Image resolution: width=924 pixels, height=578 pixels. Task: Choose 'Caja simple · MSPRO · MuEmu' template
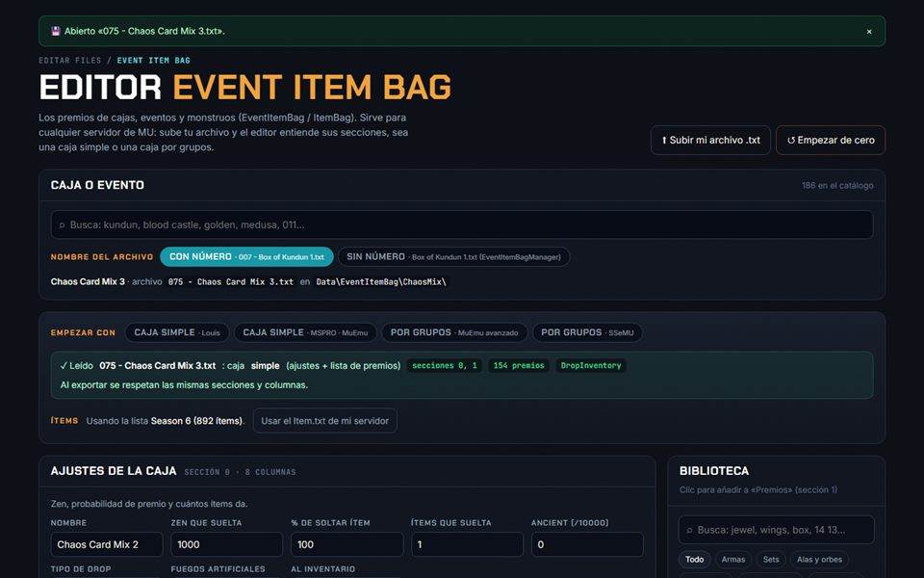tap(305, 332)
